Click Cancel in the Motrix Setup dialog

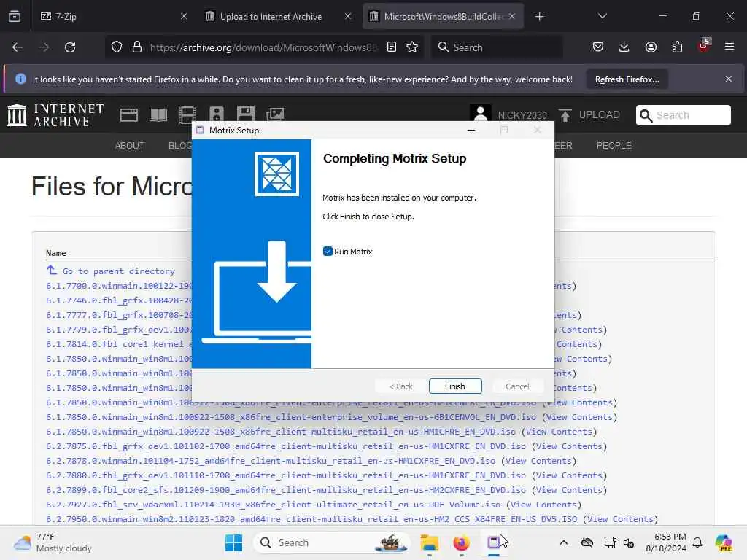(517, 386)
